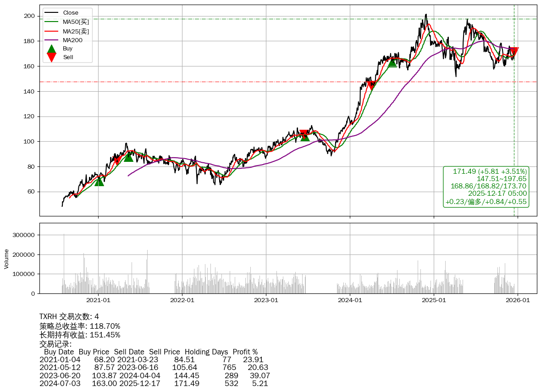Click the MA200 legend entry
The image size is (541, 392).
point(72,40)
